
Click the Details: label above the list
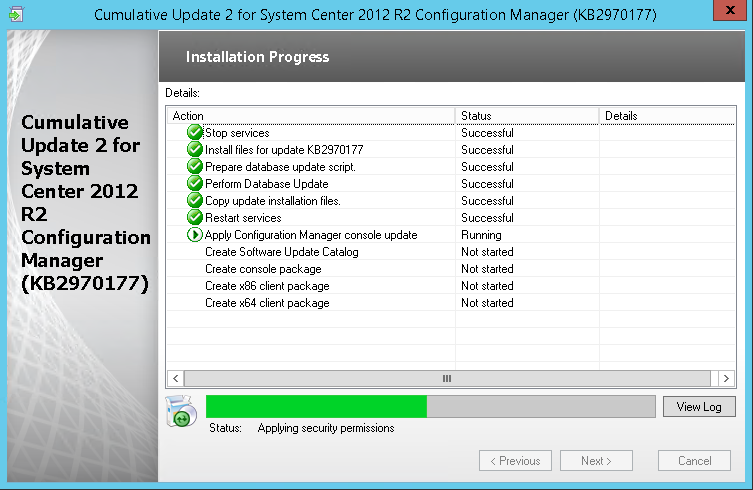click(x=182, y=93)
